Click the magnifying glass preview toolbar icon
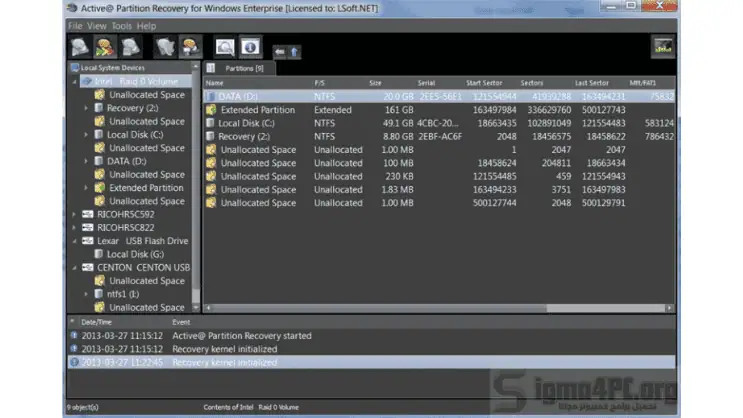This screenshot has width=743, height=418. tap(224, 47)
